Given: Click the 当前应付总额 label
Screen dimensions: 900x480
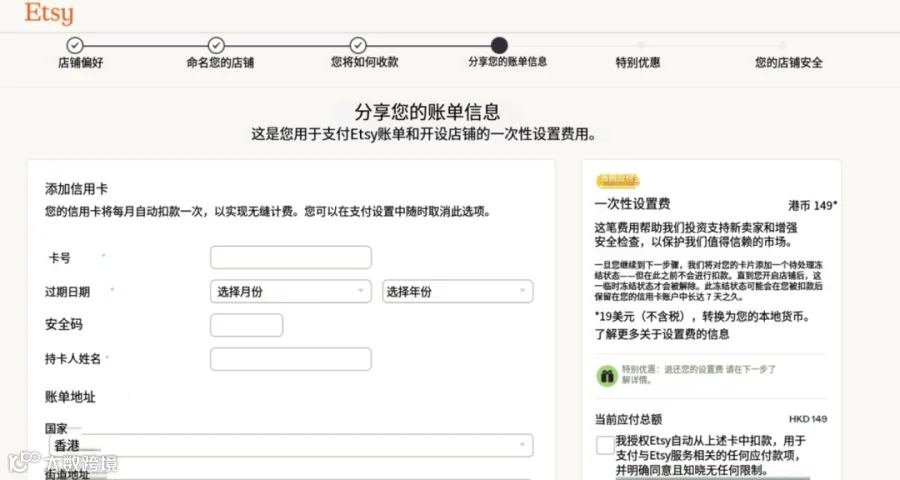Looking at the screenshot, I should (x=628, y=419).
